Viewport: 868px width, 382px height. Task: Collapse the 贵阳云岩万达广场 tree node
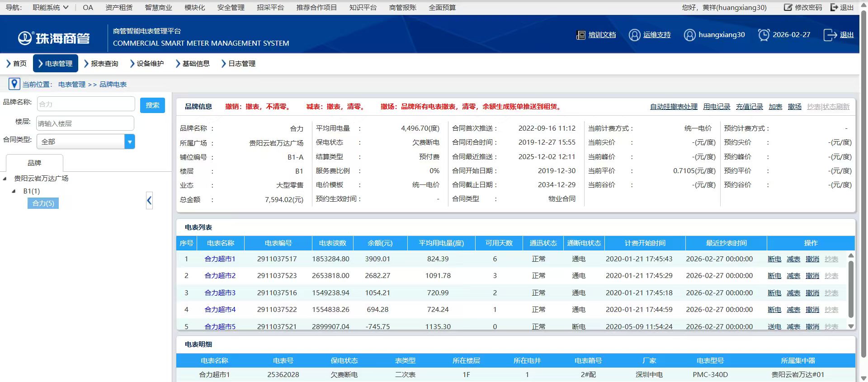tap(5, 179)
